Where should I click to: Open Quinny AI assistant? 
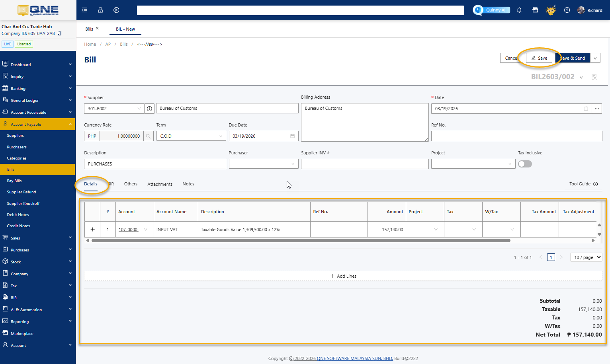491,10
